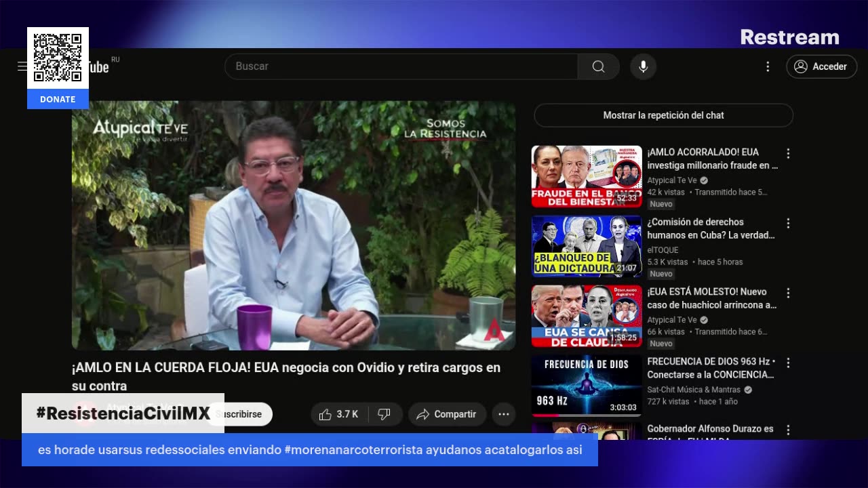Click the search magnifier button
This screenshot has height=488, width=868.
pyautogui.click(x=598, y=66)
